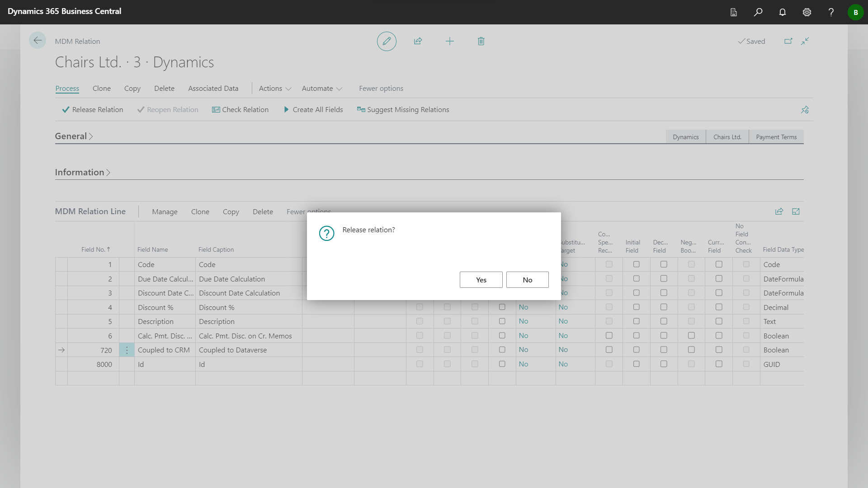This screenshot has width=868, height=488.
Task: Open the settings gear icon
Action: coord(807,12)
